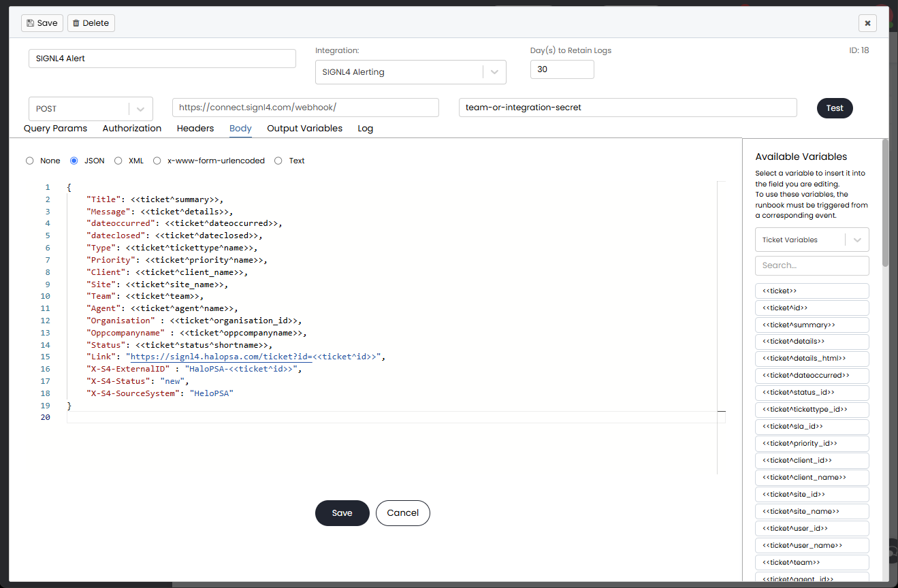The width and height of the screenshot is (898, 588).
Task: Insert the <<ticket^client_name>> variable
Action: (812, 478)
